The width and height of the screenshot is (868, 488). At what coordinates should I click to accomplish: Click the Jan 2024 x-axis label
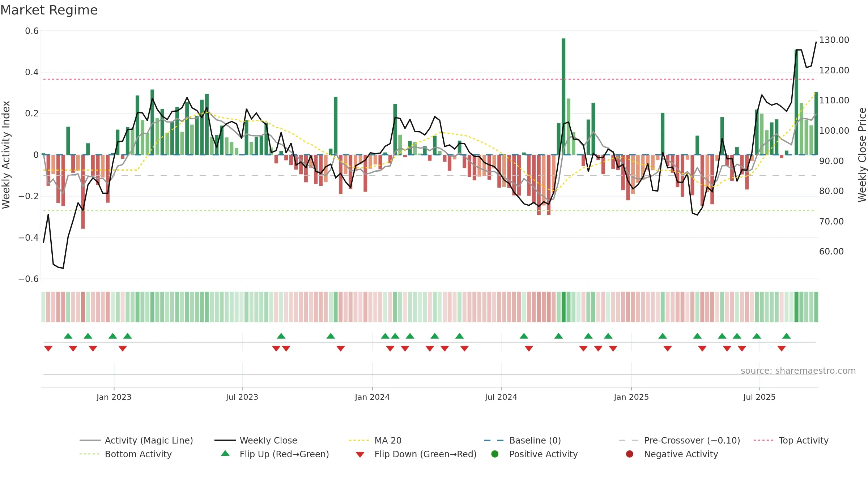[372, 397]
